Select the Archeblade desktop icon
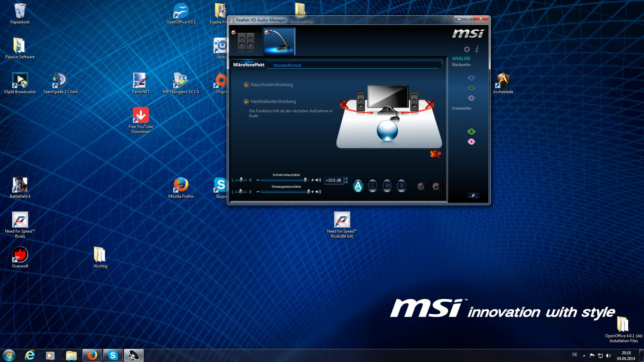644x362 pixels. coord(503,83)
